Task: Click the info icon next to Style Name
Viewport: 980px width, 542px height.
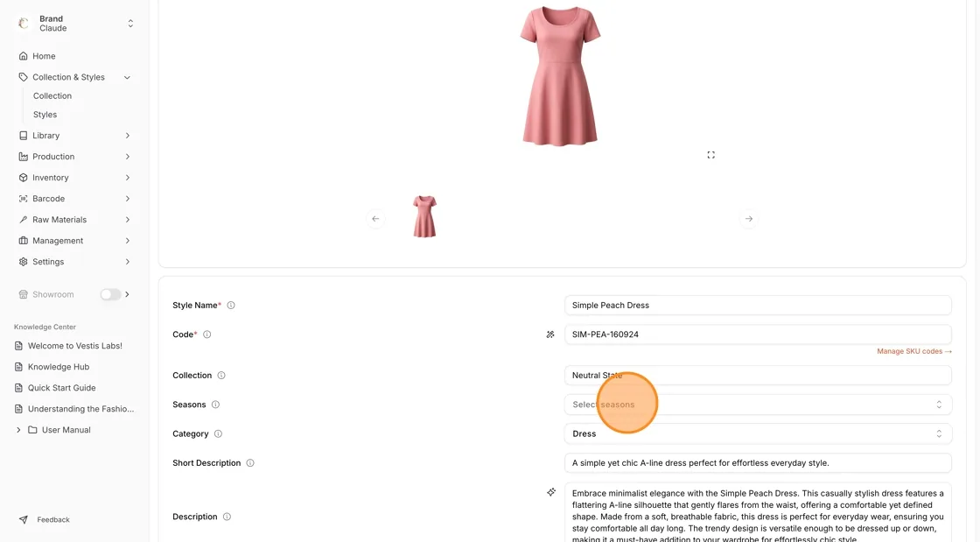Action: pos(231,306)
